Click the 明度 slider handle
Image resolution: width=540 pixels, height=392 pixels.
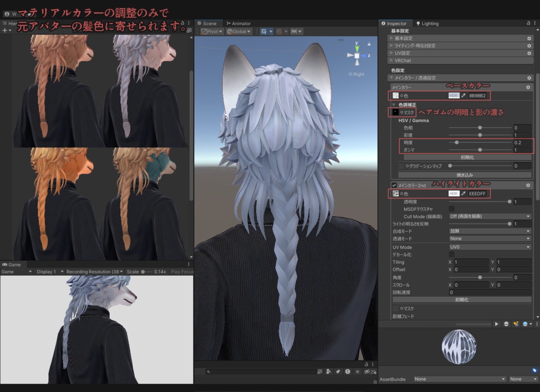(x=457, y=143)
